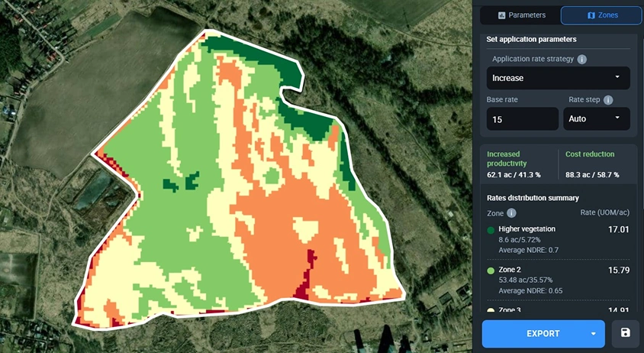Viewport: 644px width, 353px height.
Task: Click the '53.48 ac/35.57%' area text
Action: [x=525, y=280]
